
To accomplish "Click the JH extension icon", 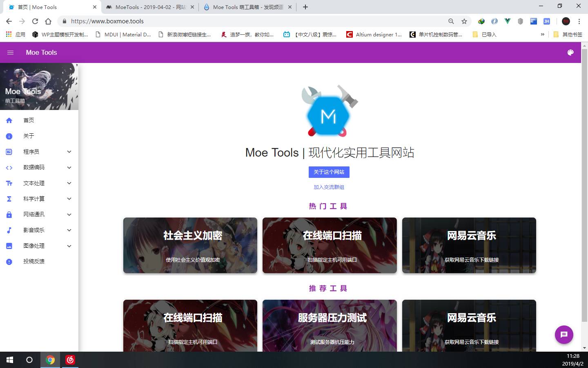I will pos(547,21).
